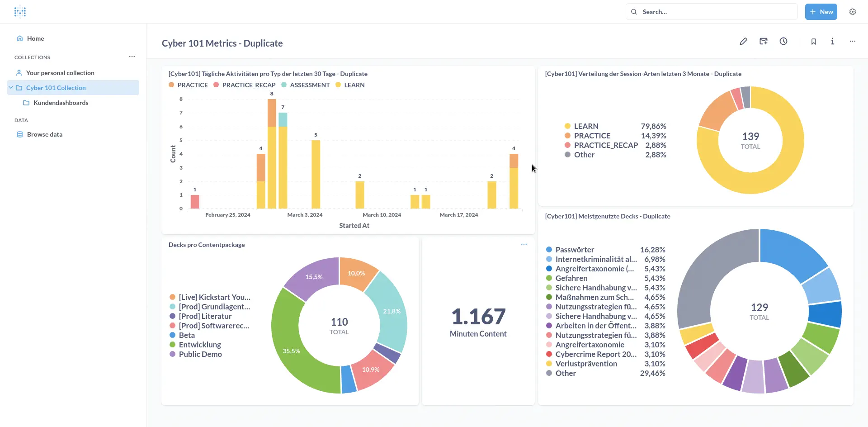The image size is (868, 427).
Task: Click the PRACTICE 14,39% legend row
Action: 615,136
